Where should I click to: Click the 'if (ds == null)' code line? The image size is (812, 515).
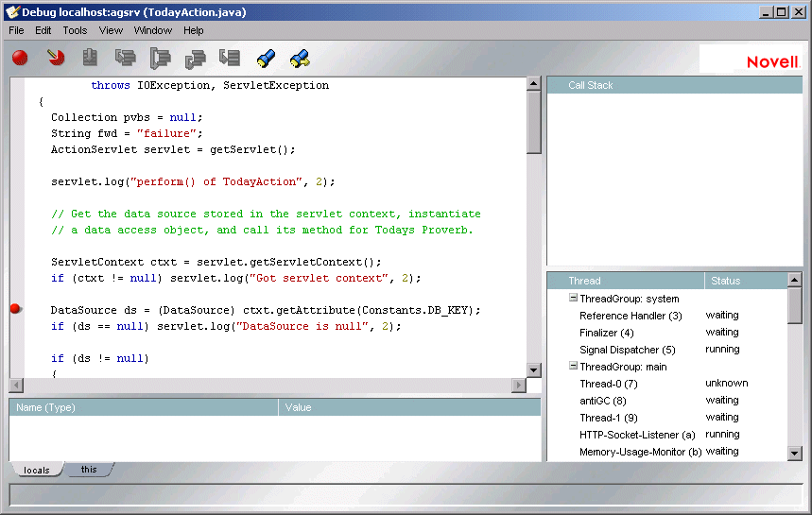(226, 326)
